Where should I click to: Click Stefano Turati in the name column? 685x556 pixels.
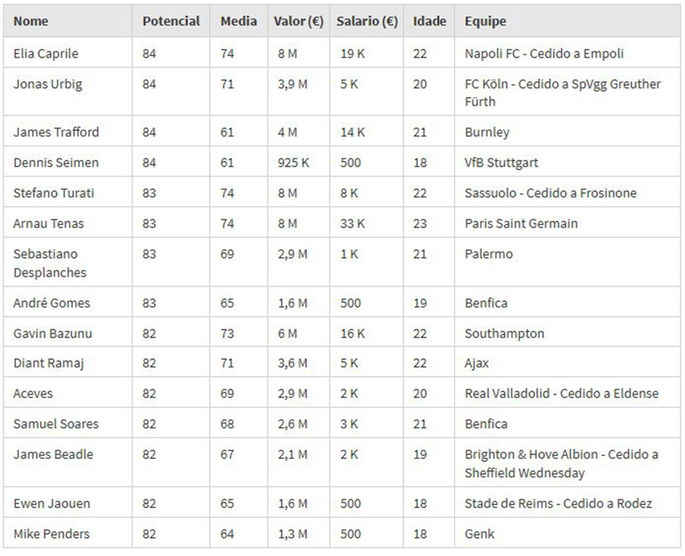click(x=54, y=193)
